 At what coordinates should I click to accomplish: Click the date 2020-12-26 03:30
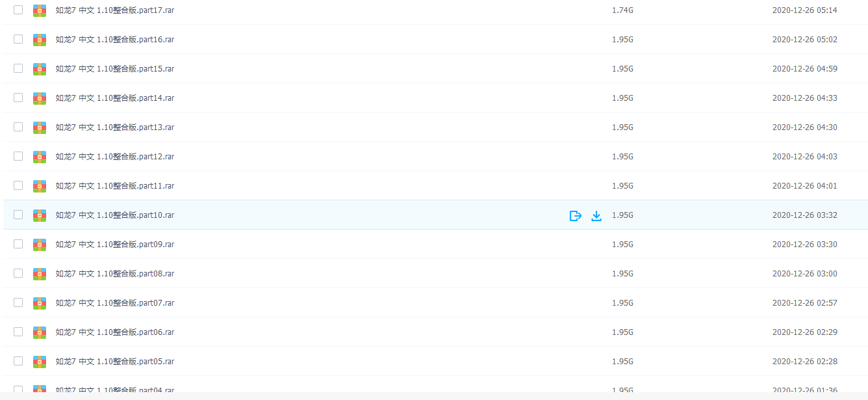click(x=804, y=245)
